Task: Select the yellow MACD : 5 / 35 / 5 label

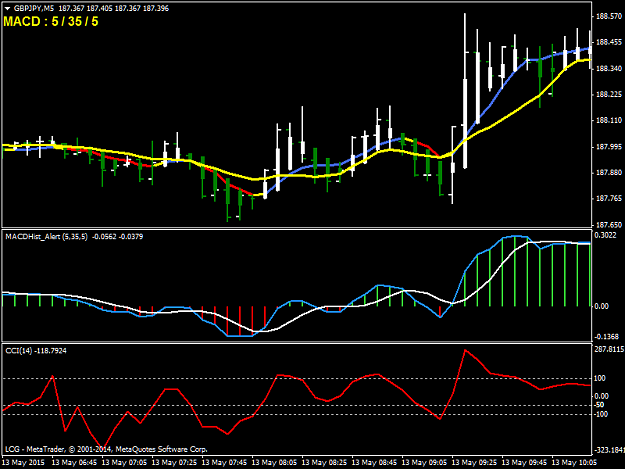Action: tap(51, 22)
